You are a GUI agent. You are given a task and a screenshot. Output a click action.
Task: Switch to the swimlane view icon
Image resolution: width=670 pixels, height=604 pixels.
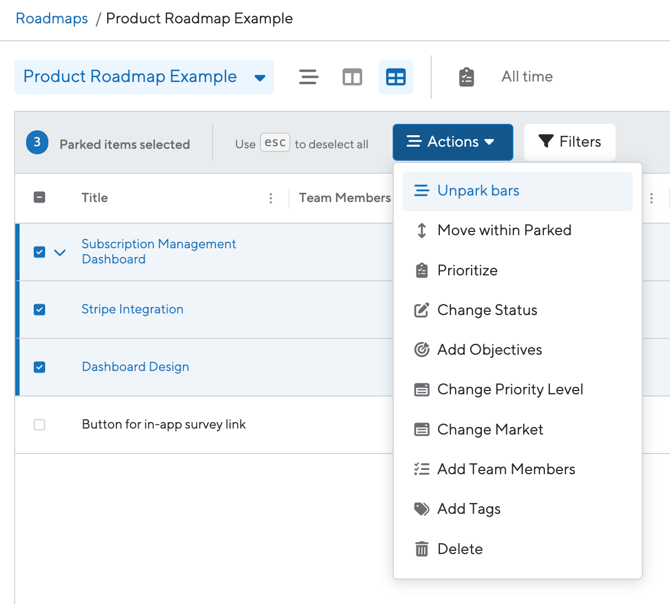click(352, 77)
